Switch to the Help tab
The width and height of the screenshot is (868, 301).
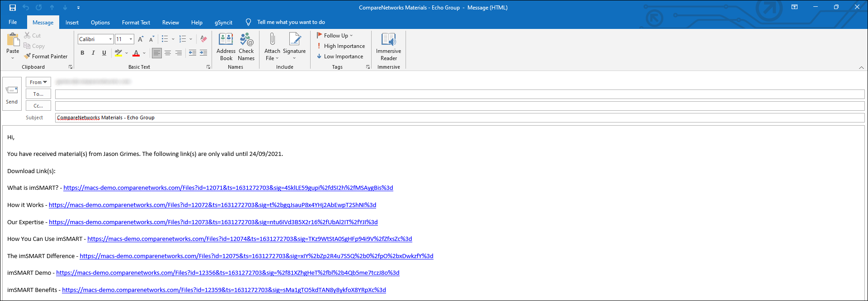(x=197, y=23)
